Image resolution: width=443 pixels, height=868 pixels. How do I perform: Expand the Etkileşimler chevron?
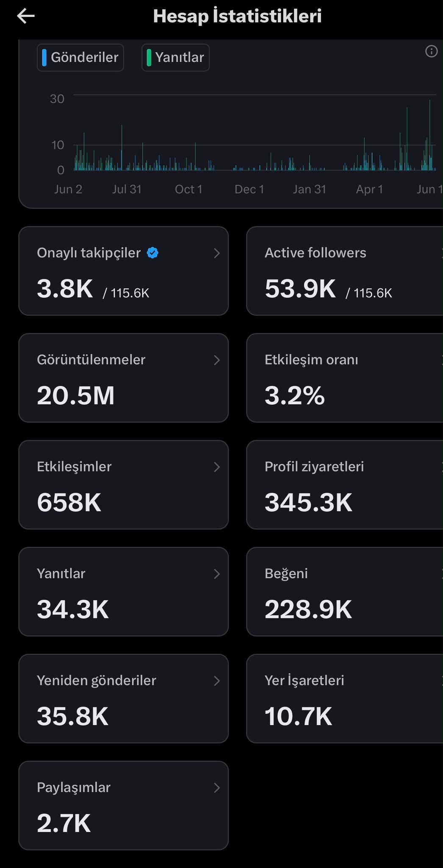217,467
